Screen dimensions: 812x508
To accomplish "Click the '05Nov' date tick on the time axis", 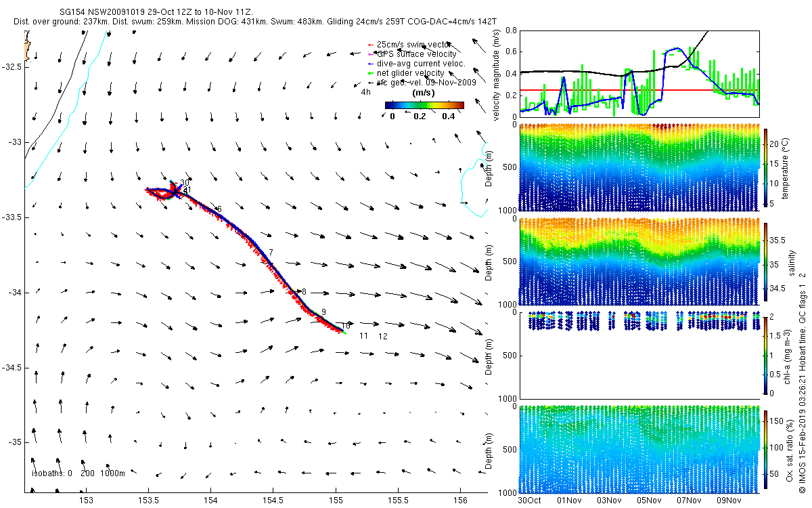I will point(649,501).
